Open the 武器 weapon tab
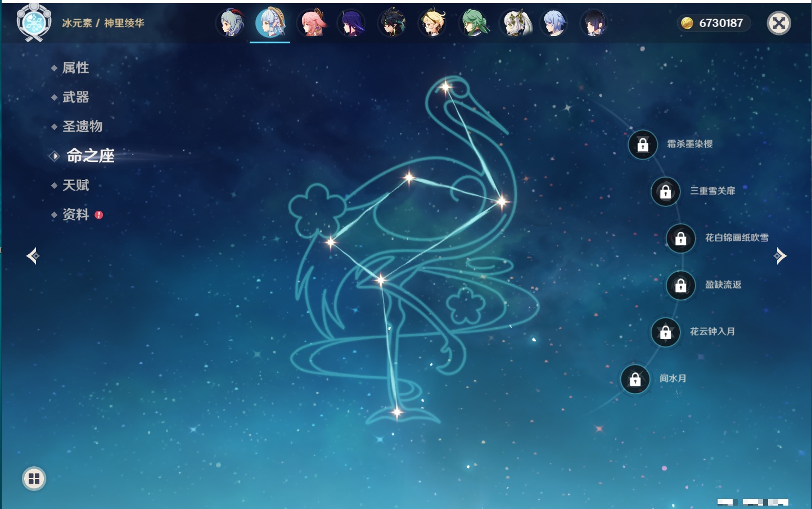 point(75,97)
